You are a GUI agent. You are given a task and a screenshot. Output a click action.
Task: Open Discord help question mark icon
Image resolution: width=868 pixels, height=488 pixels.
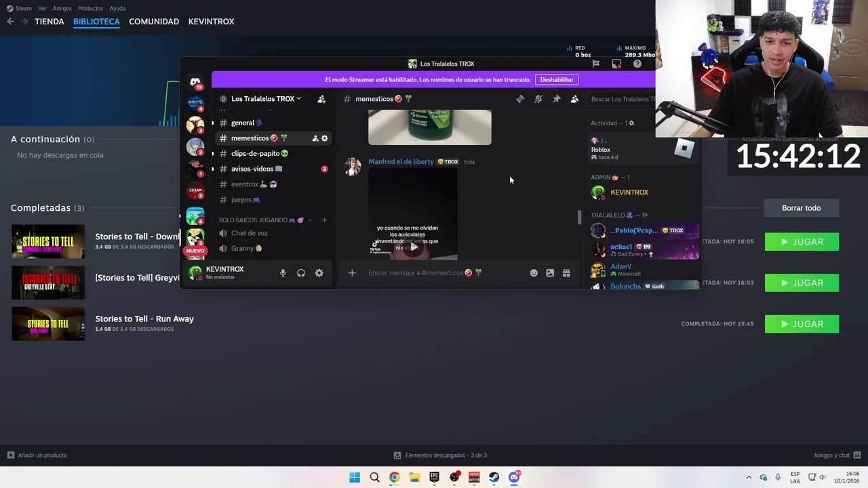coord(637,64)
